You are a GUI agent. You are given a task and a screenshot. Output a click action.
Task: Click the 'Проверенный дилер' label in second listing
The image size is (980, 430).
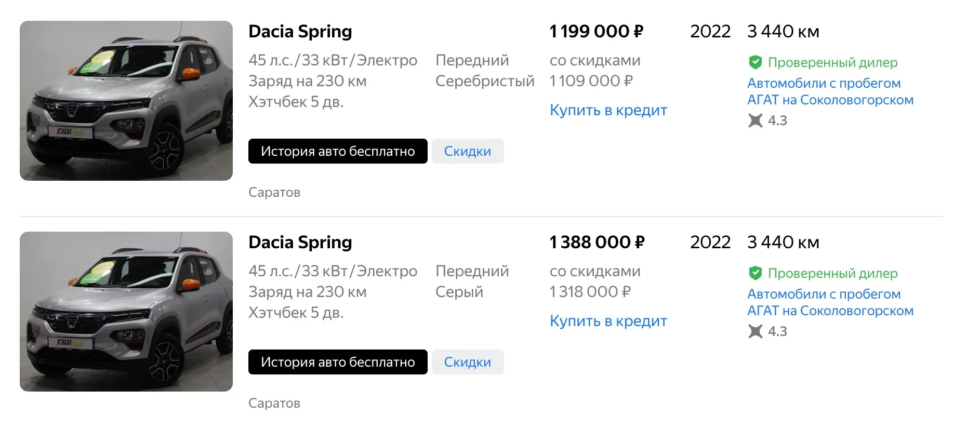[x=832, y=273]
